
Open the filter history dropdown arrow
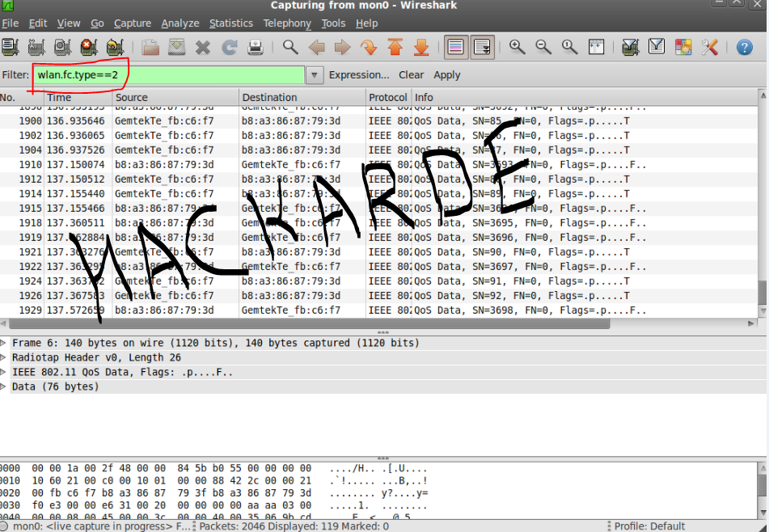[315, 75]
